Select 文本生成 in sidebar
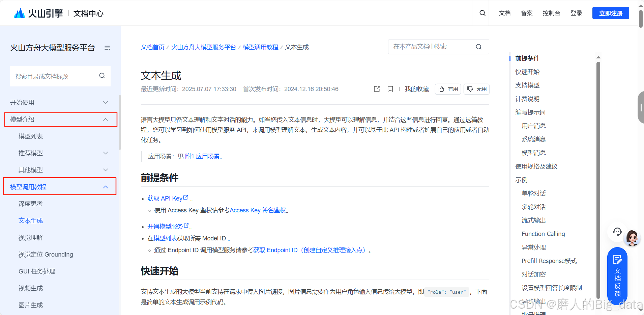Viewport: 644px width, 315px height. tap(31, 220)
